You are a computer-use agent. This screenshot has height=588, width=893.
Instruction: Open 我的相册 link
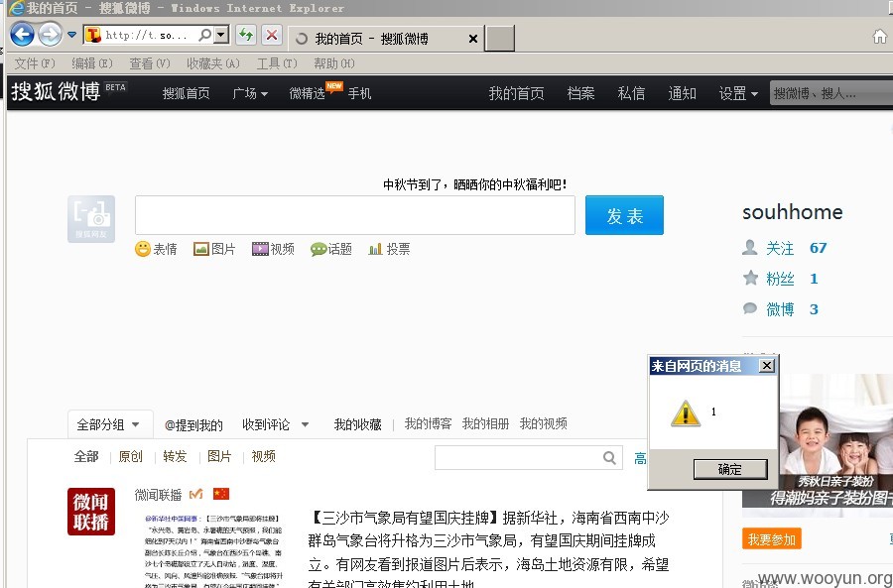tap(485, 423)
